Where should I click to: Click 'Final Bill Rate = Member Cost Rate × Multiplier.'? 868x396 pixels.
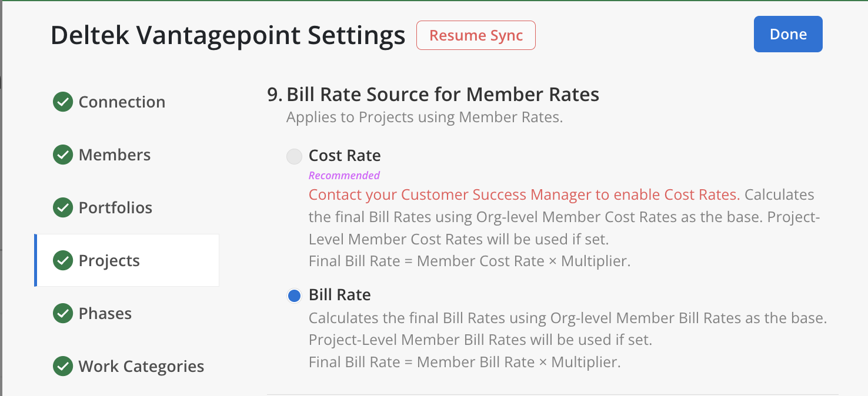469,261
